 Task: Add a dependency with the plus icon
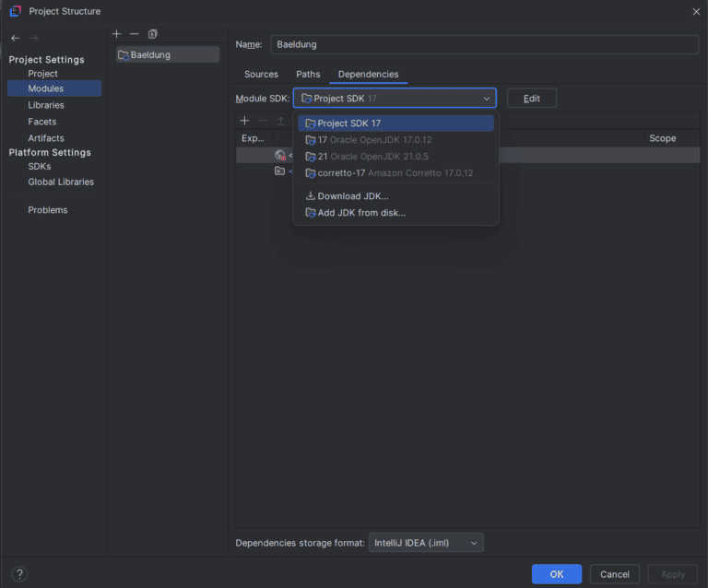coord(244,121)
